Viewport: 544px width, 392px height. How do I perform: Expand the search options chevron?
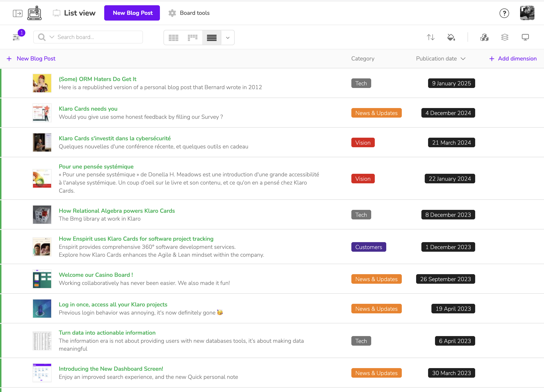(52, 37)
